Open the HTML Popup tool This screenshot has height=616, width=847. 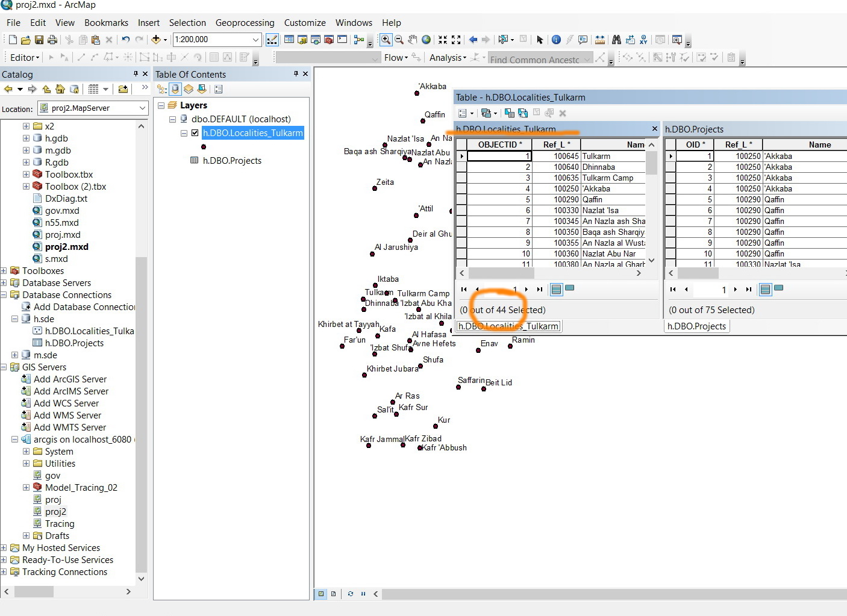(x=583, y=40)
